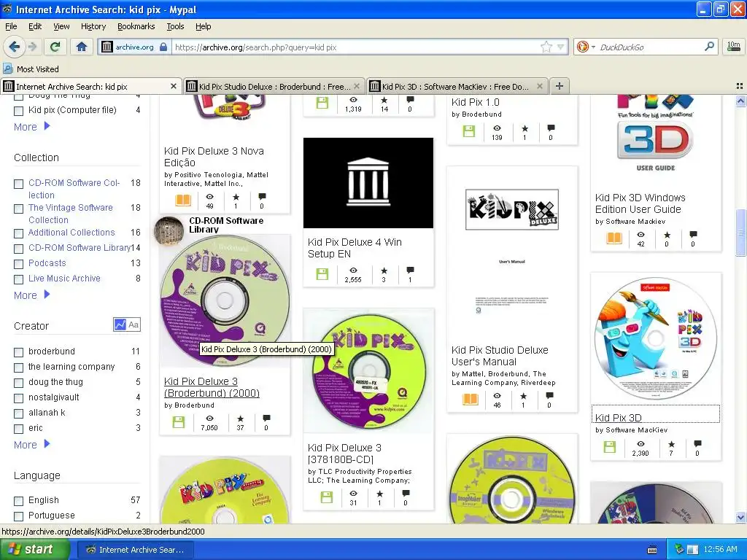747x560 pixels.
Task: Click the vertical scrollbar thumb
Action: [740, 233]
